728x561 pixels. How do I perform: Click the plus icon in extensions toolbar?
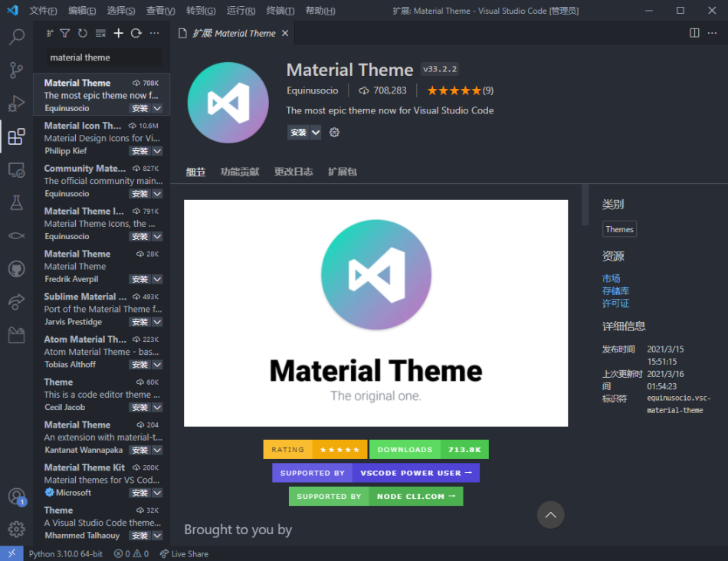coord(118,33)
